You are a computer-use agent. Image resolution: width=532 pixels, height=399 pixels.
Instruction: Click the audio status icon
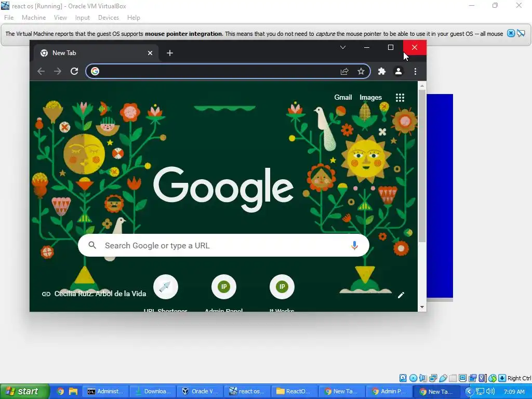tap(423, 378)
